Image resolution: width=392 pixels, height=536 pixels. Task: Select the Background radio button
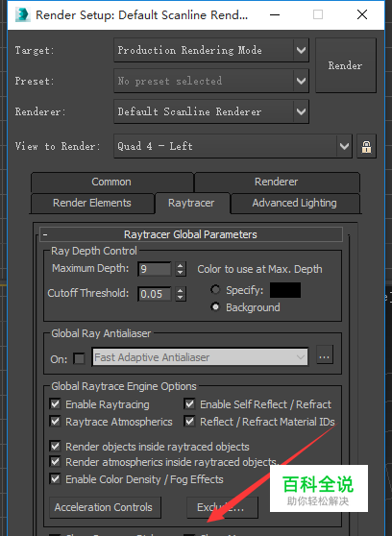(x=215, y=307)
